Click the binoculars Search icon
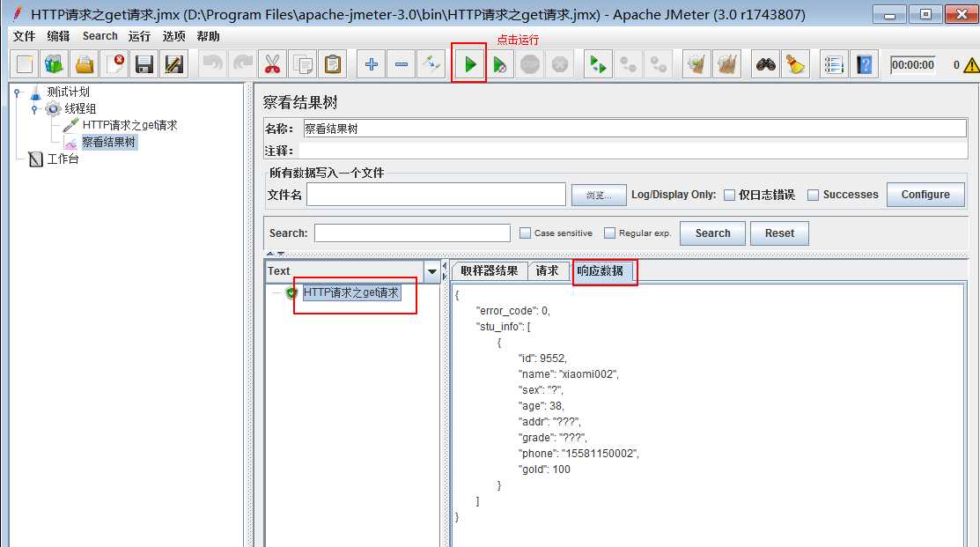 tap(766, 64)
